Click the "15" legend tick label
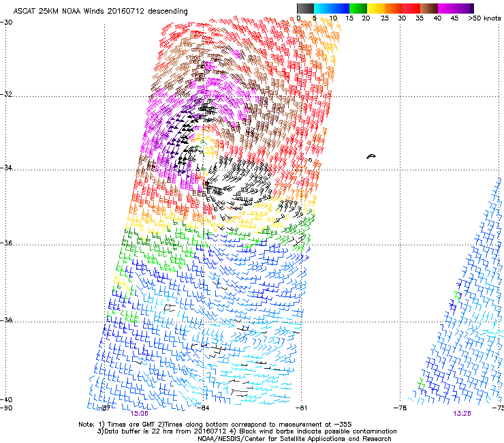The width and height of the screenshot is (504, 443). pos(349,18)
